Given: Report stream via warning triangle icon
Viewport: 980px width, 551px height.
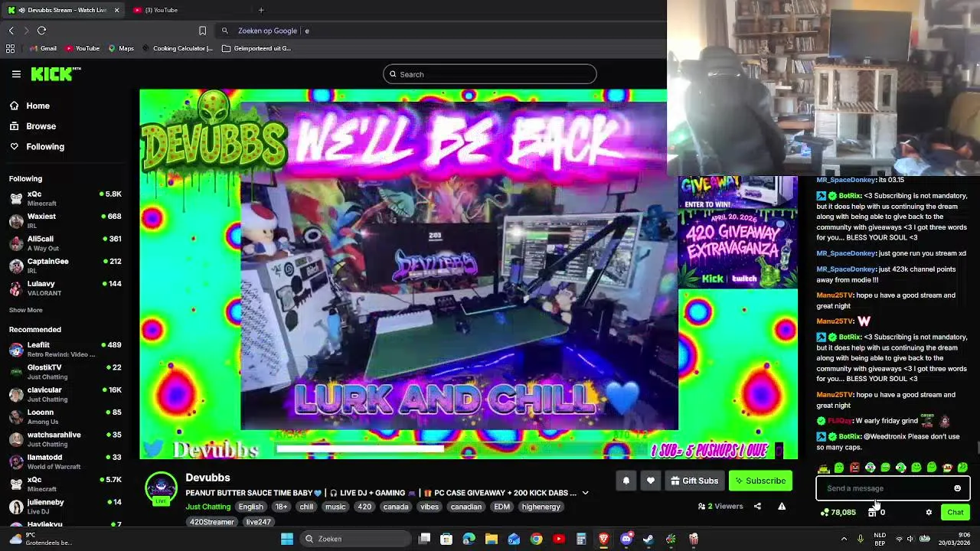Looking at the screenshot, I should (x=782, y=506).
